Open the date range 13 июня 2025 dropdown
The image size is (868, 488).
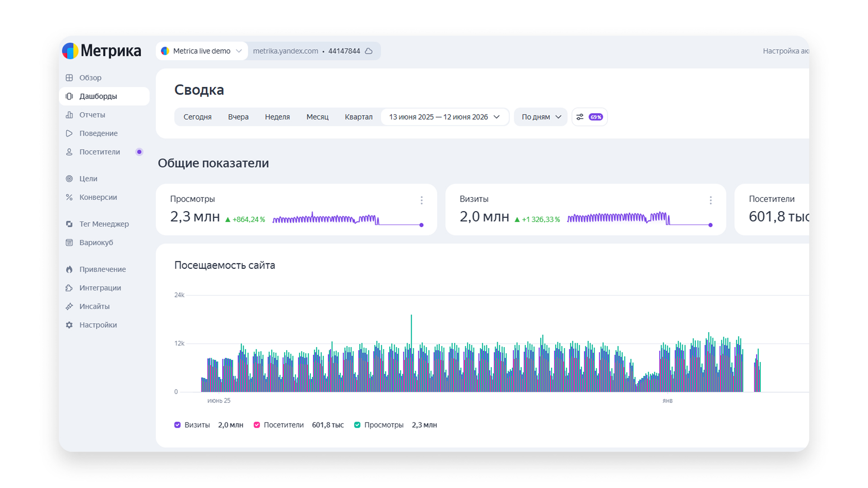(x=445, y=117)
